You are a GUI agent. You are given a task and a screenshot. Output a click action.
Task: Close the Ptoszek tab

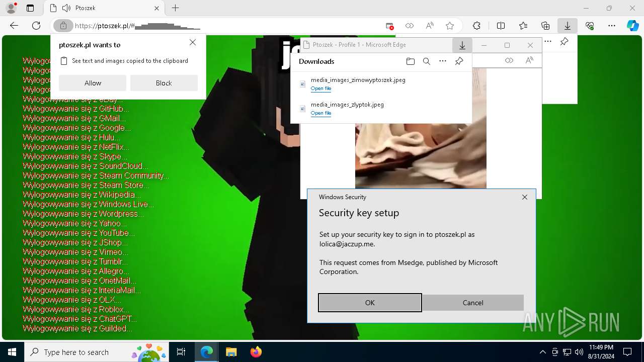tap(157, 8)
